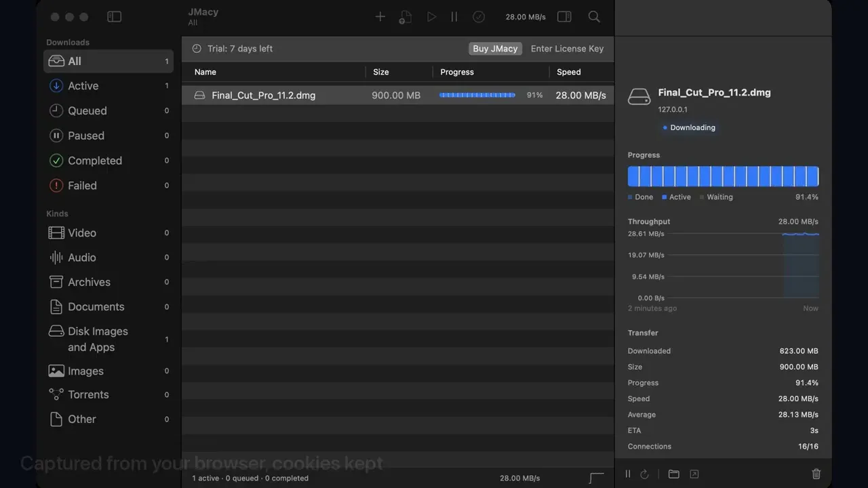Click the 127.0.0.1 host text
Viewport: 868px width, 488px height.
click(x=673, y=109)
